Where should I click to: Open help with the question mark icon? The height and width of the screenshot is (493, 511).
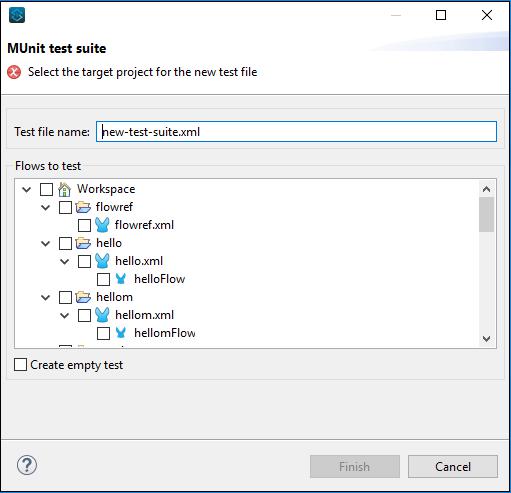(x=27, y=465)
